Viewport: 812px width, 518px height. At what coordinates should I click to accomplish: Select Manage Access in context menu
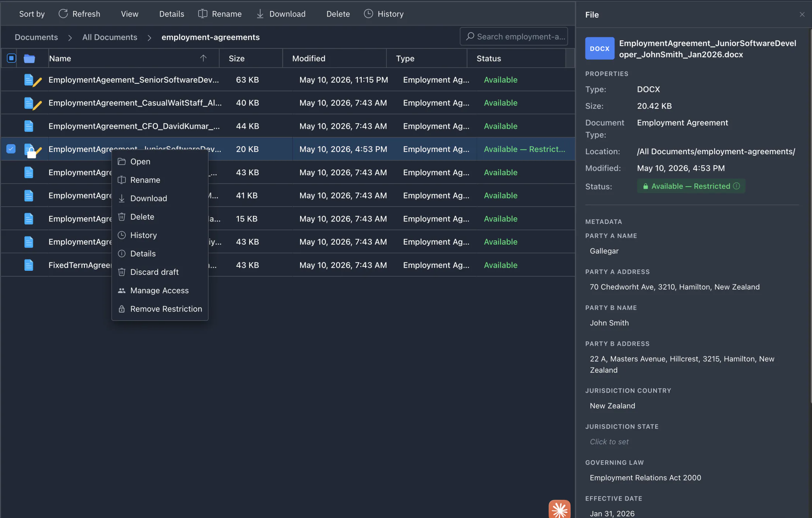click(160, 291)
